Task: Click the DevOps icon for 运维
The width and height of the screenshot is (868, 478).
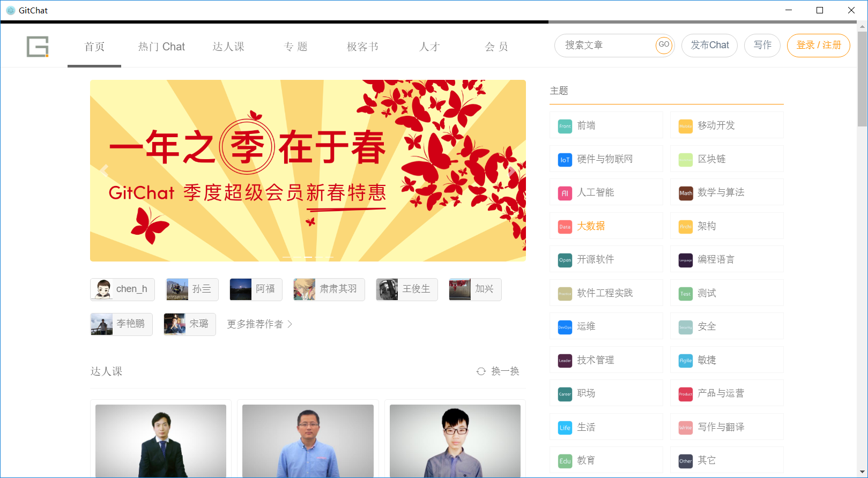Action: (565, 327)
